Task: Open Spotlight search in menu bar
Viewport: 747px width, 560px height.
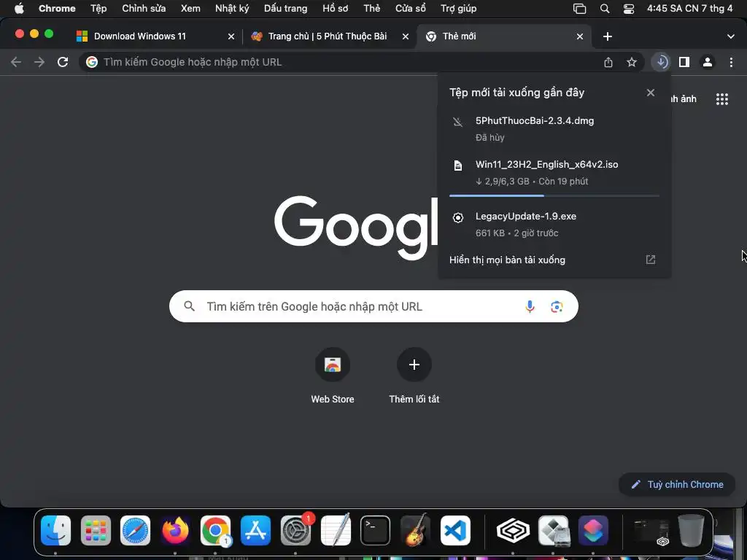Action: 604,8
